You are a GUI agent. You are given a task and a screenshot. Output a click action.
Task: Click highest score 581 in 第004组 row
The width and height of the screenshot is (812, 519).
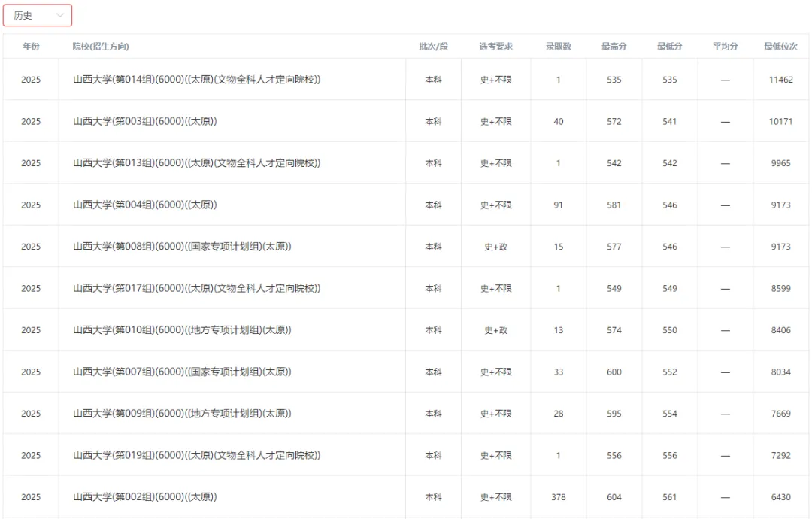pyautogui.click(x=614, y=205)
